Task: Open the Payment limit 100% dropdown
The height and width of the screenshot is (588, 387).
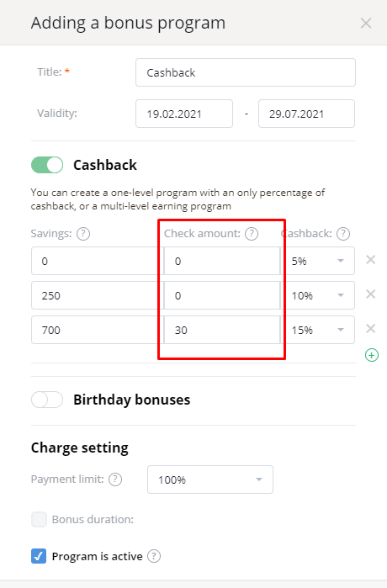Action: (x=210, y=479)
